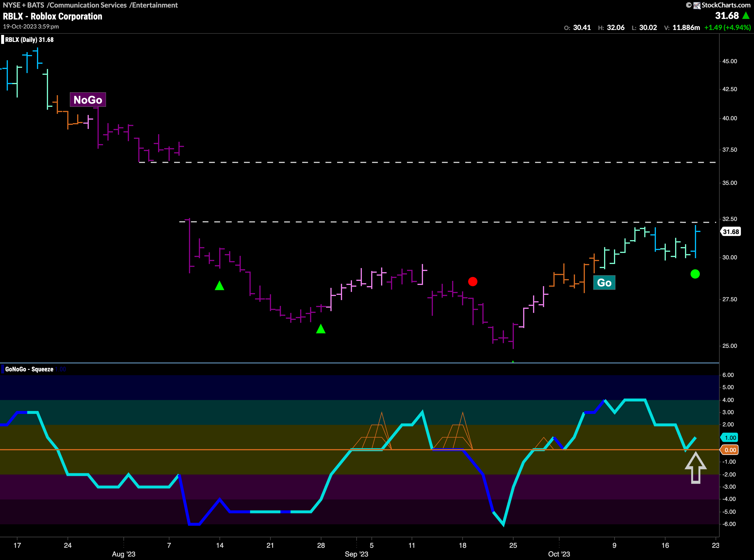Click the StockCharts.com logo icon

(x=697, y=6)
